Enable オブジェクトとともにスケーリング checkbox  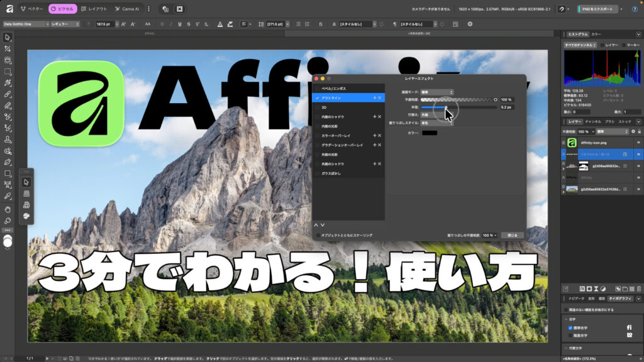pyautogui.click(x=318, y=235)
